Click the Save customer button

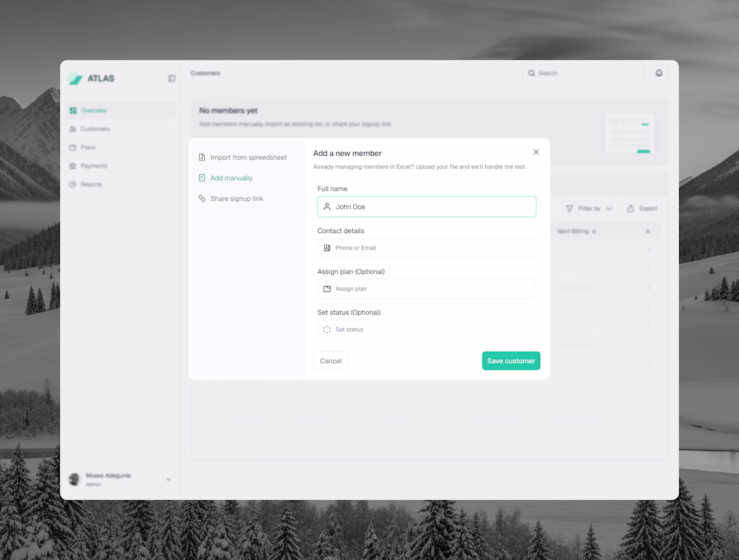pos(511,361)
